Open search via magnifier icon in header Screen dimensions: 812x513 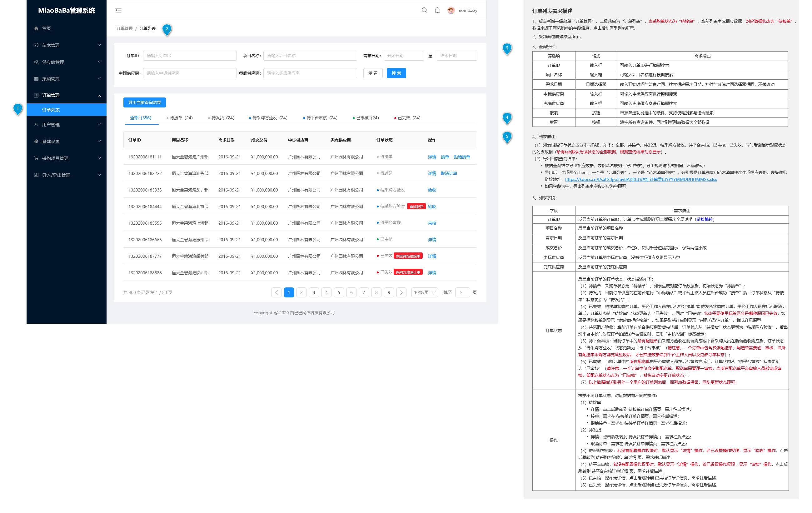(x=425, y=10)
